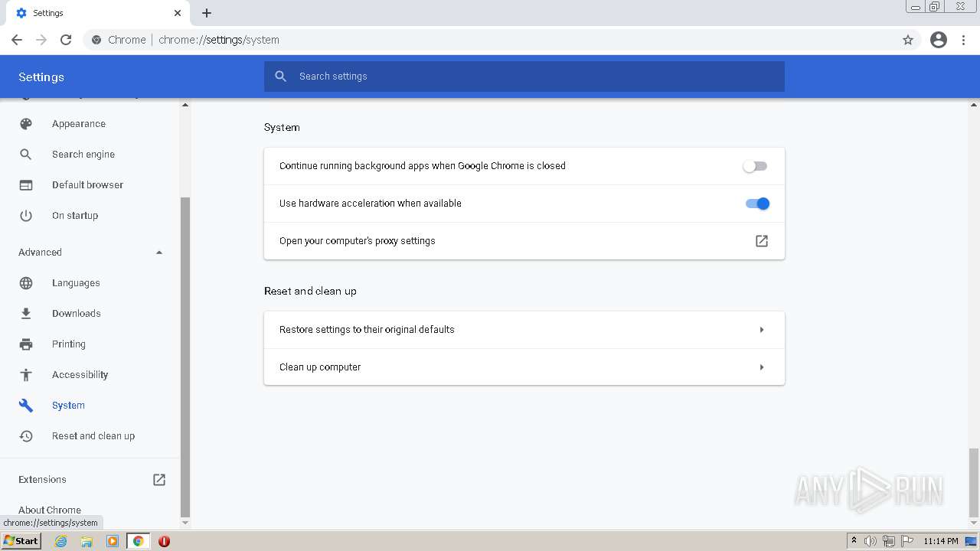
Task: Click the Settings header title
Action: click(x=41, y=77)
